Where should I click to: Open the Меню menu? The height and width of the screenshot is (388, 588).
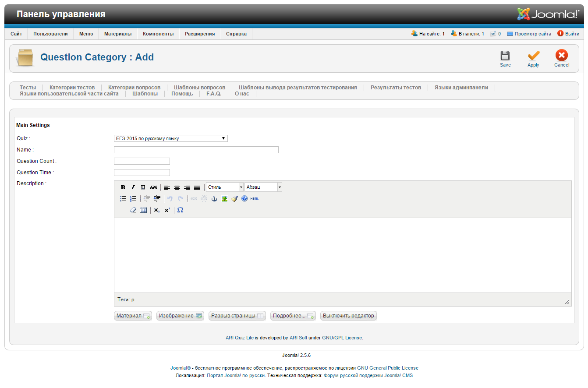86,34
